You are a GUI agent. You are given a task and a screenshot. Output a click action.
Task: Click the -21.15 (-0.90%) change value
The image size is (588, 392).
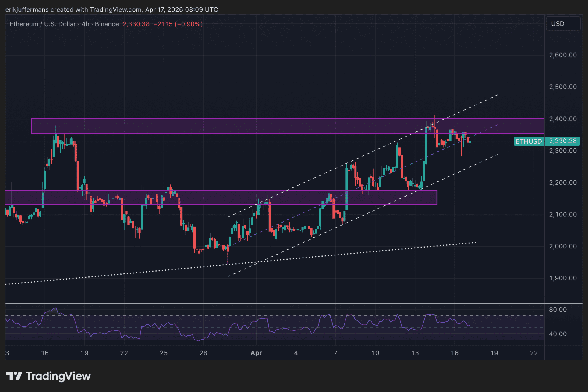click(178, 24)
